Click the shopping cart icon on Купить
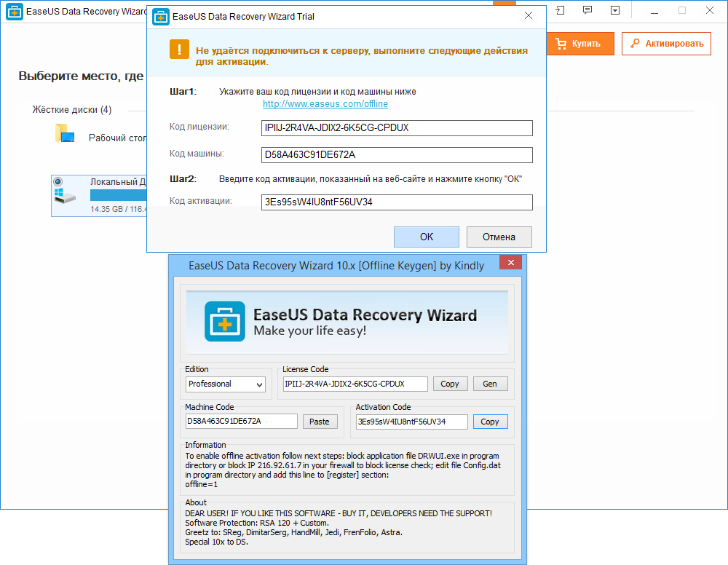The image size is (728, 565). (561, 44)
